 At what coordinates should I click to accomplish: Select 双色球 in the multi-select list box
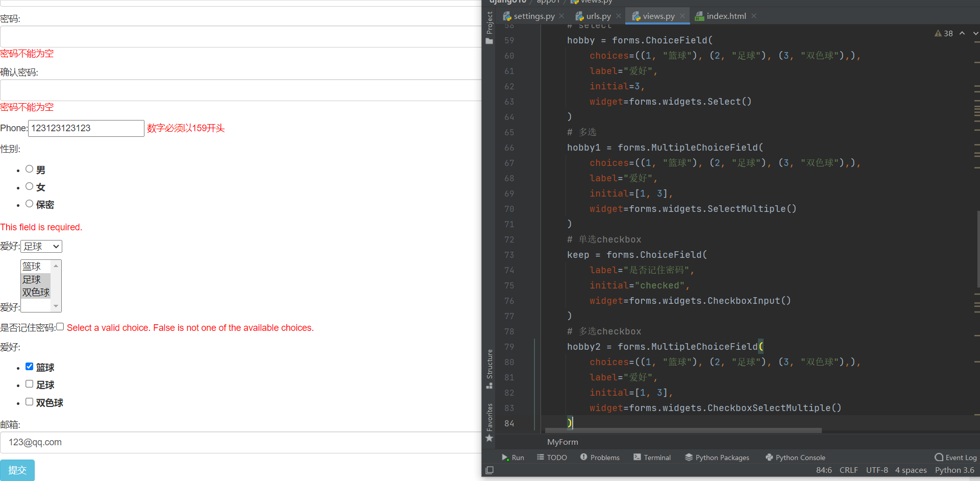36,293
